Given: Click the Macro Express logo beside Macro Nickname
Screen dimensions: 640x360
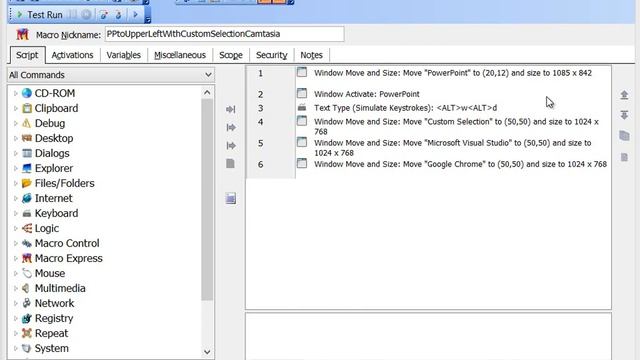Looking at the screenshot, I should coord(22,34).
